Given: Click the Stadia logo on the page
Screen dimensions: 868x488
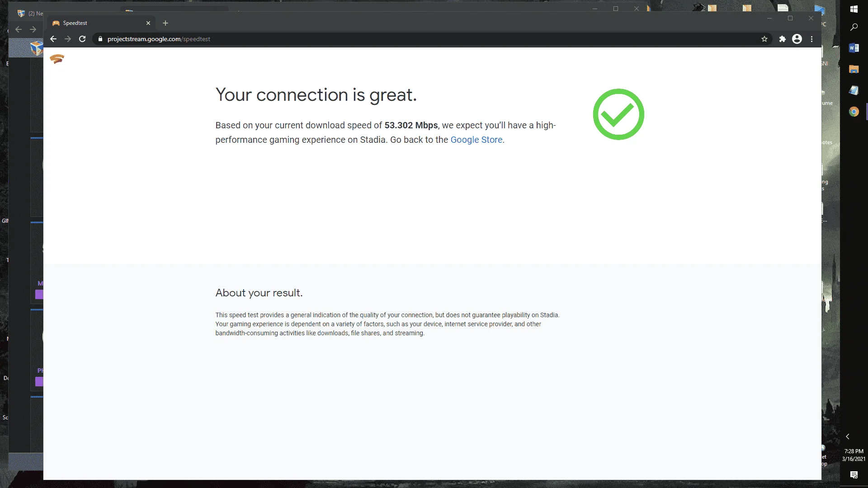Looking at the screenshot, I should click(x=57, y=59).
